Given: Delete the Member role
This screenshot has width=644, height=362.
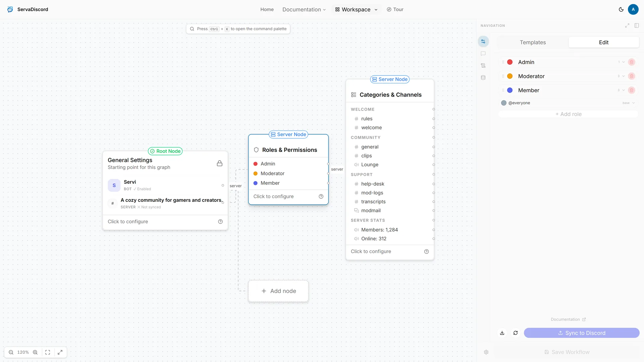Looking at the screenshot, I should coord(631,90).
